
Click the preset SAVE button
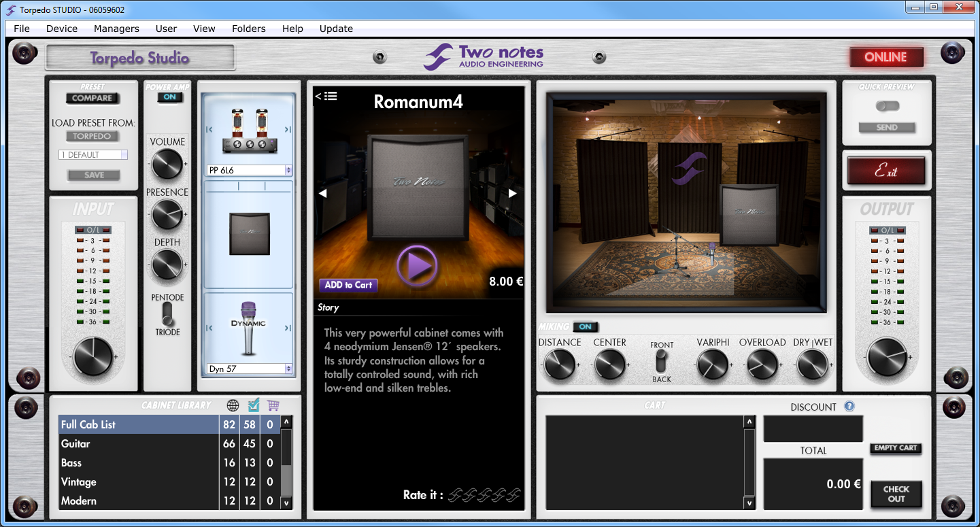click(94, 175)
